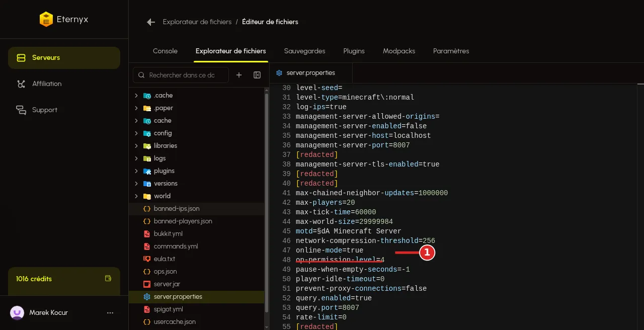Open the Serveurs sidebar section

pyautogui.click(x=64, y=58)
